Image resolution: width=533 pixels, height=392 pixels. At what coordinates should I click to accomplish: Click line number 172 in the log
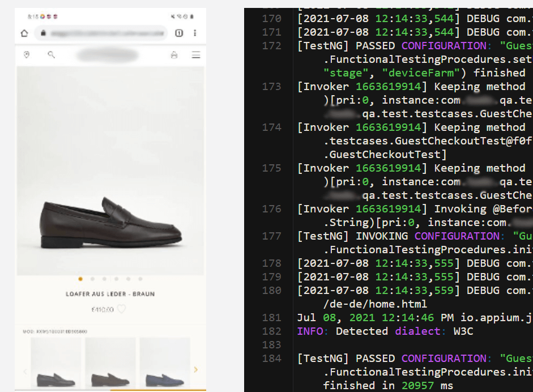pyautogui.click(x=272, y=46)
